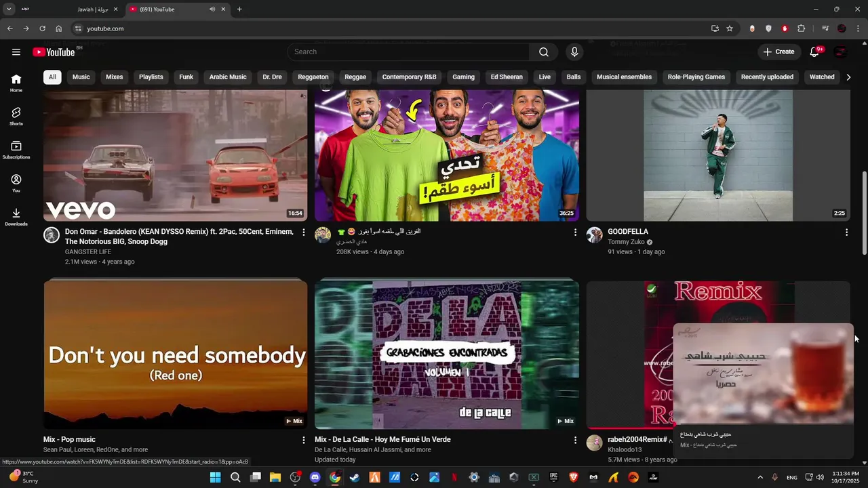Click the GANGSTER LIFE channel avatar

pos(52,235)
